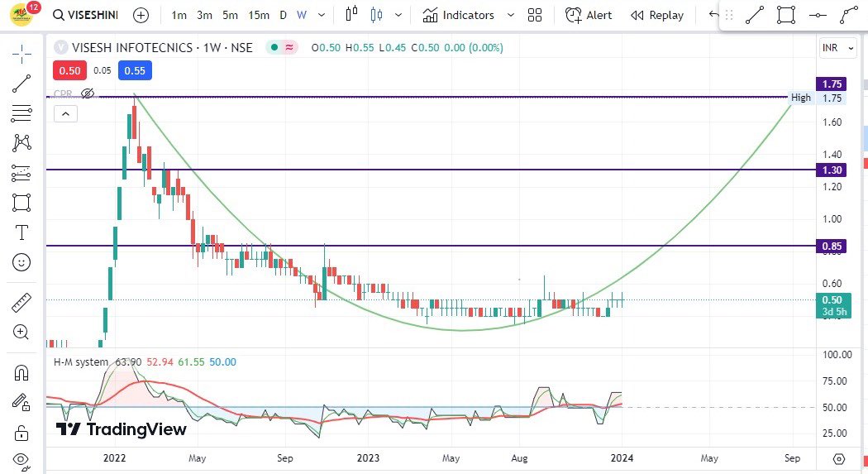Click the symbol logo V circle
This screenshot has width=868, height=474.
tap(61, 48)
